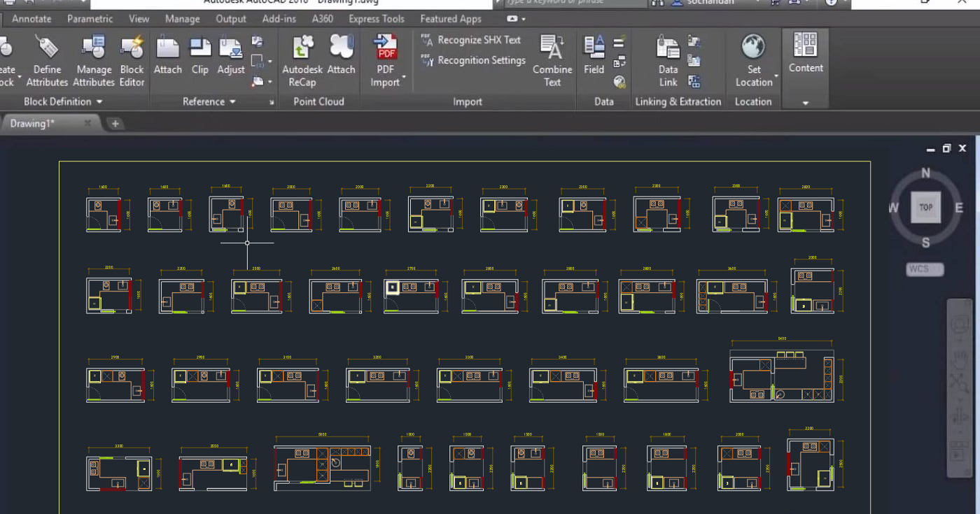The height and width of the screenshot is (514, 980).
Task: Open the Express Tools ribbon tab
Action: (x=376, y=19)
